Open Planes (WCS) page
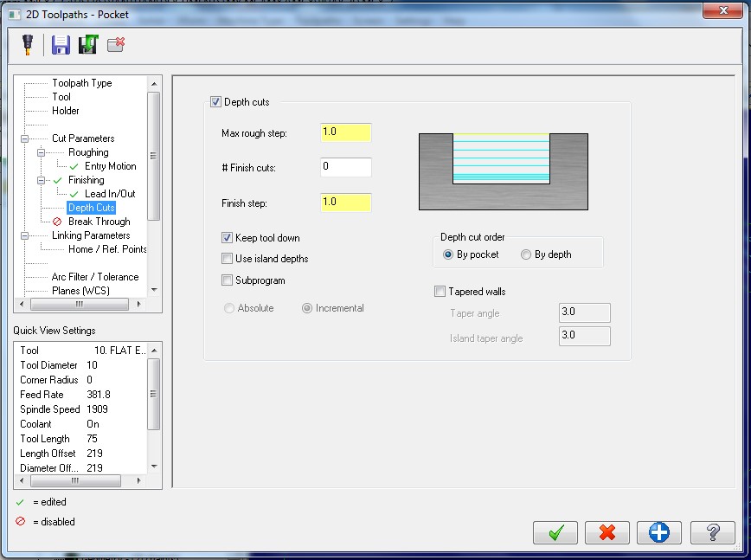The height and width of the screenshot is (560, 751). pyautogui.click(x=80, y=291)
